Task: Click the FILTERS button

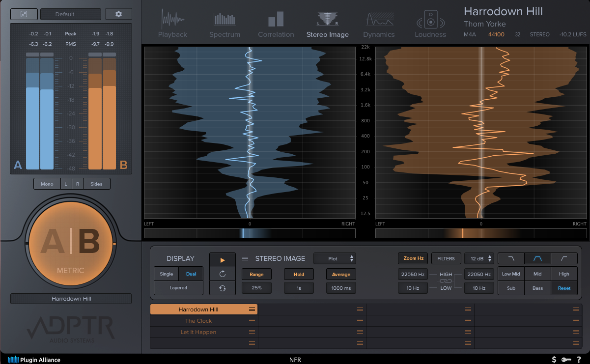Action: pos(446,258)
